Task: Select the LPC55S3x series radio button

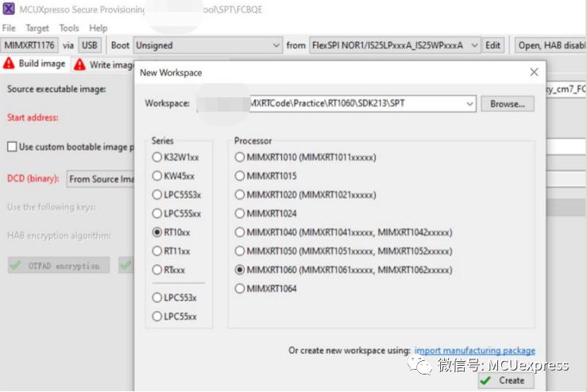Action: (x=156, y=194)
